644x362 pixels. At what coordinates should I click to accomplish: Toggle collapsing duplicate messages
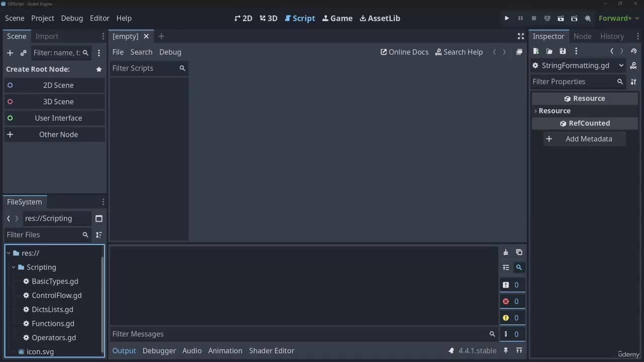506,267
